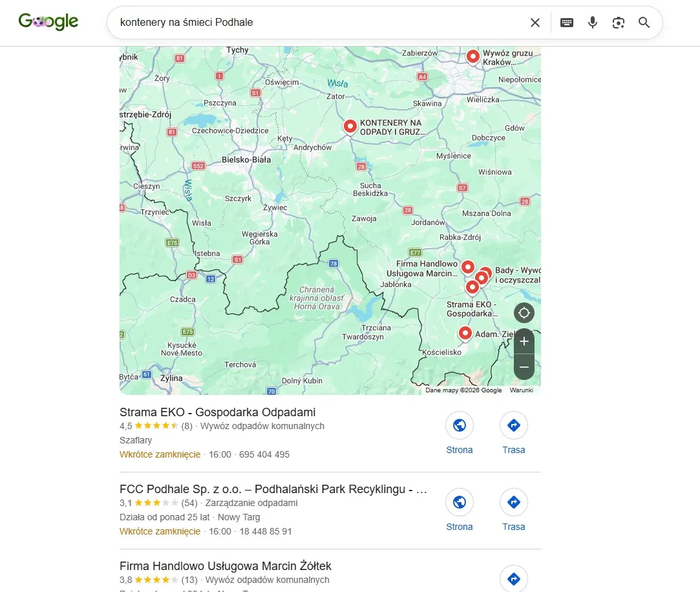The image size is (700, 592).
Task: Click 'Szaflary' location text
Action: click(x=136, y=440)
